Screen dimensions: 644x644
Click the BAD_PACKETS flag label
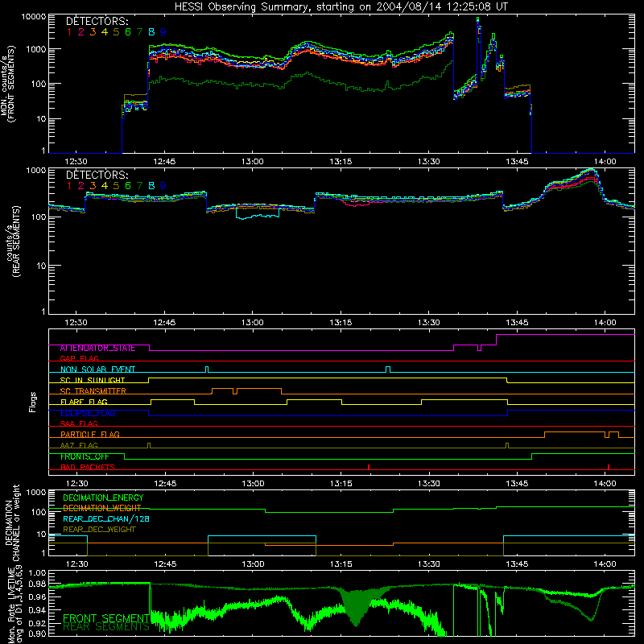click(x=88, y=467)
